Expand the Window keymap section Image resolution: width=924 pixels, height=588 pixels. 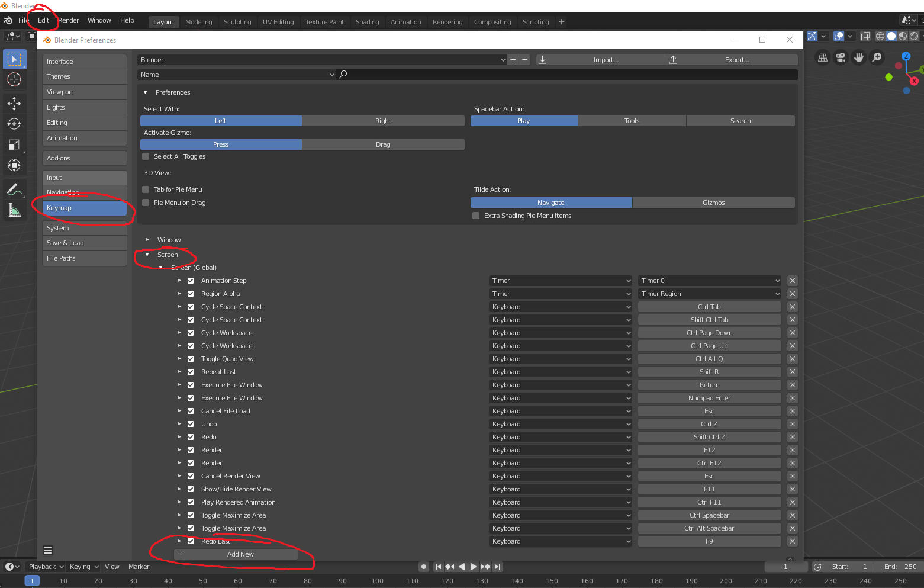click(x=147, y=239)
